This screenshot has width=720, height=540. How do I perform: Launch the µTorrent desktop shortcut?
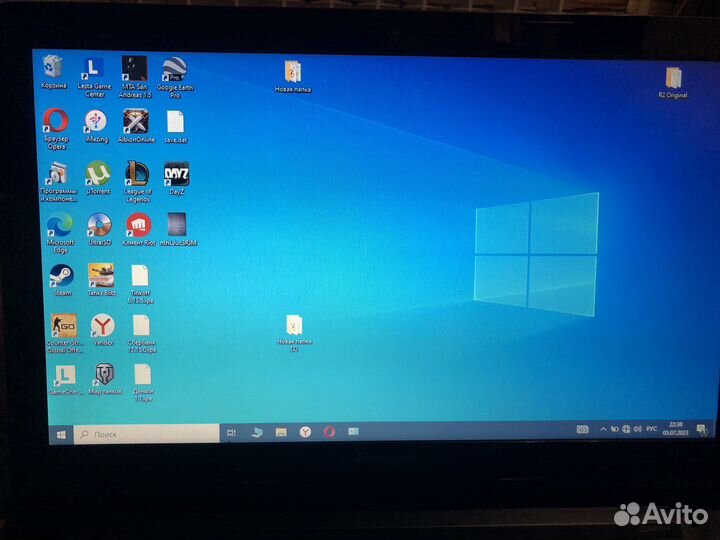pos(98,178)
